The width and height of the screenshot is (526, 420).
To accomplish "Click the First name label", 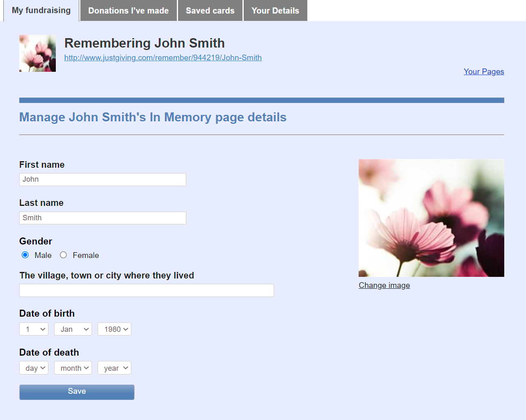I will click(42, 164).
